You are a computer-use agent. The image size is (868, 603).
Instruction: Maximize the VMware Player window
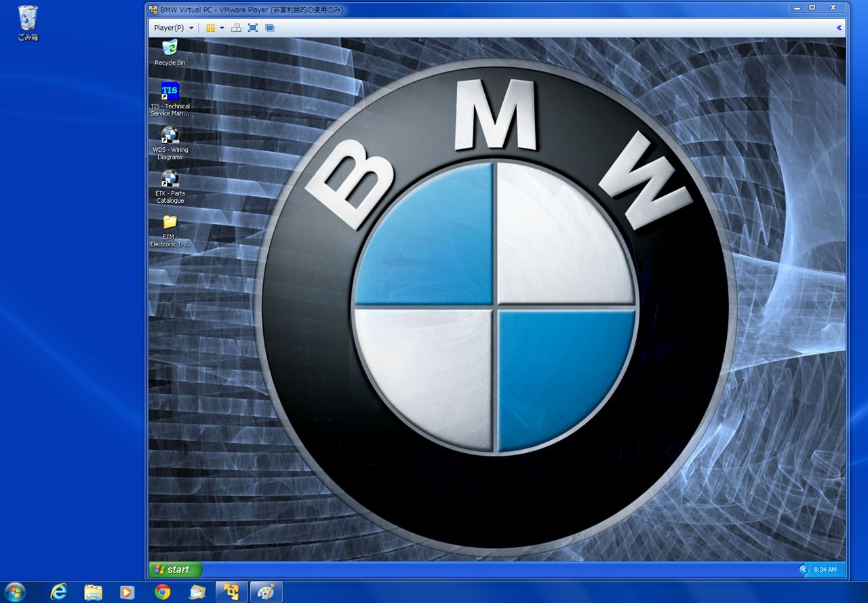(x=812, y=7)
